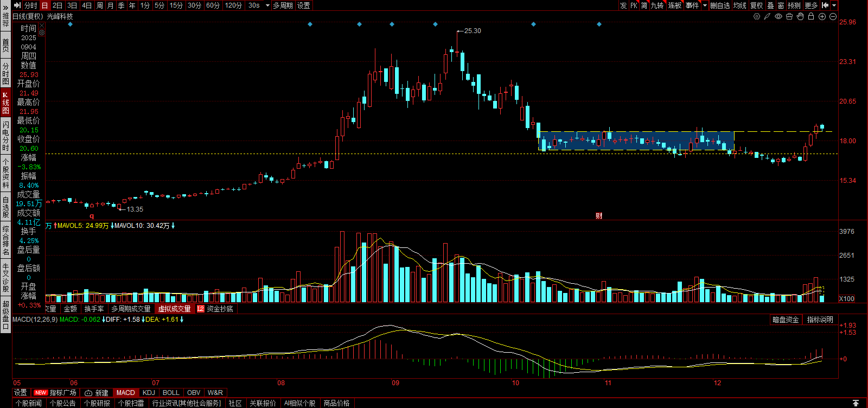Screen dimensions: 868x408
Task: Open chart settings gear icon
Action: tap(757, 16)
